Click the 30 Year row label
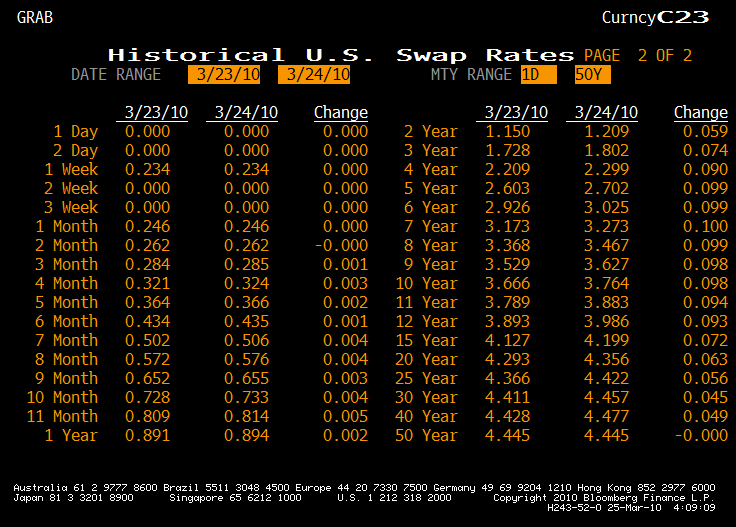The image size is (736, 527). point(427,397)
